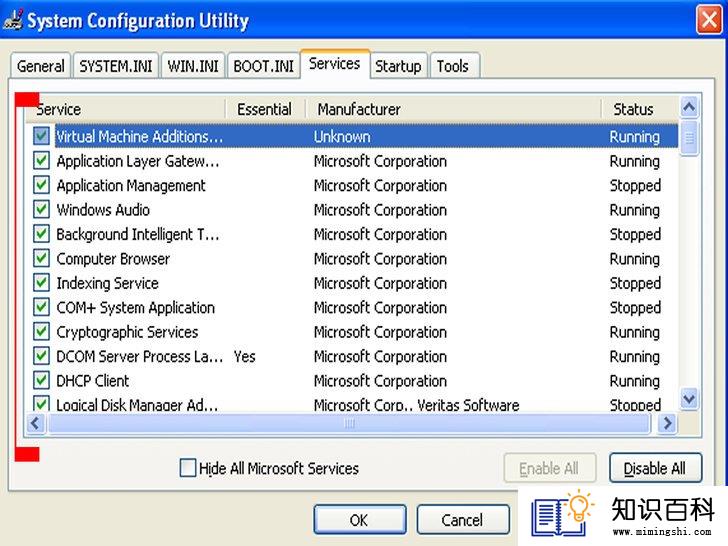Disable the Cryptographic Services checkbox
The width and height of the screenshot is (728, 546).
point(41,332)
